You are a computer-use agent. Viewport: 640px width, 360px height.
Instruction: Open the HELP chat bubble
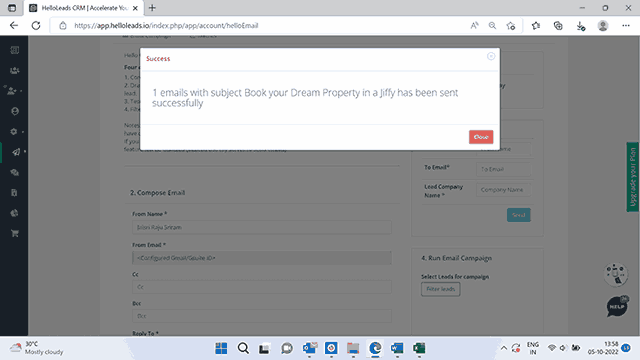click(617, 307)
